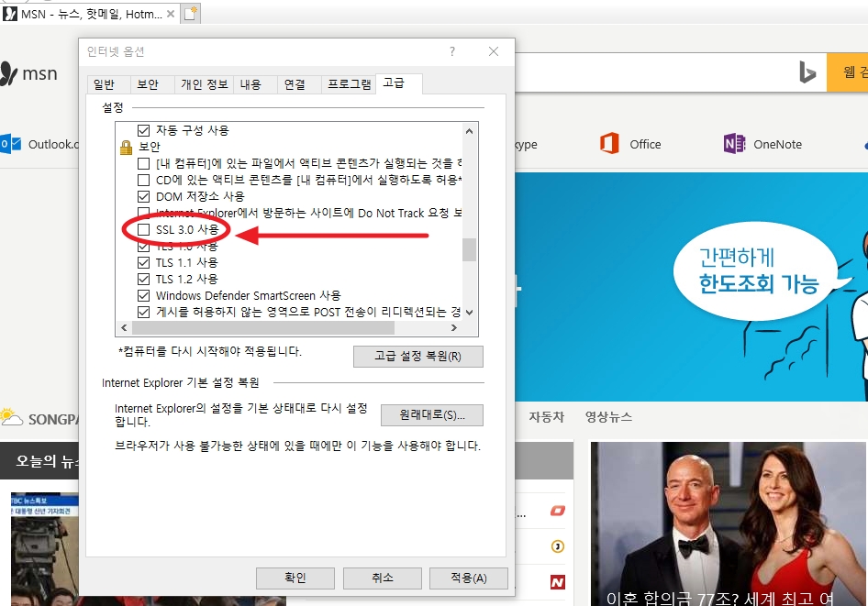
Task: Open the 개인 정보 tab
Action: click(204, 84)
